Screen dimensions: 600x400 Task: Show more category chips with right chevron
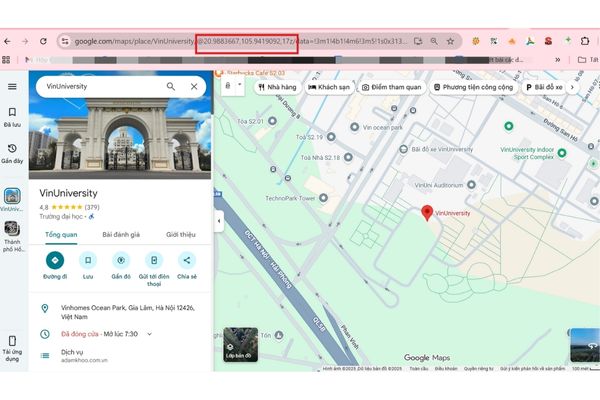(572, 87)
